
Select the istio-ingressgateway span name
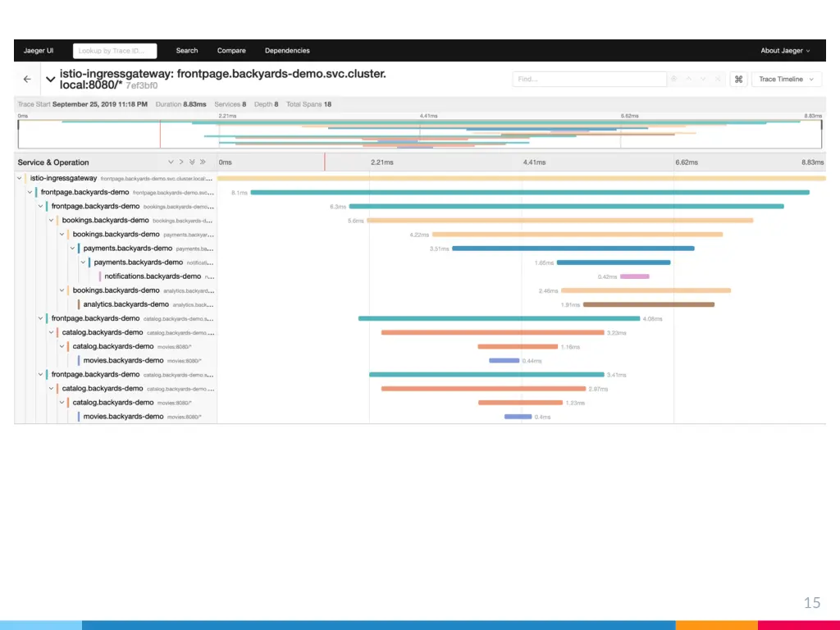pyautogui.click(x=63, y=178)
